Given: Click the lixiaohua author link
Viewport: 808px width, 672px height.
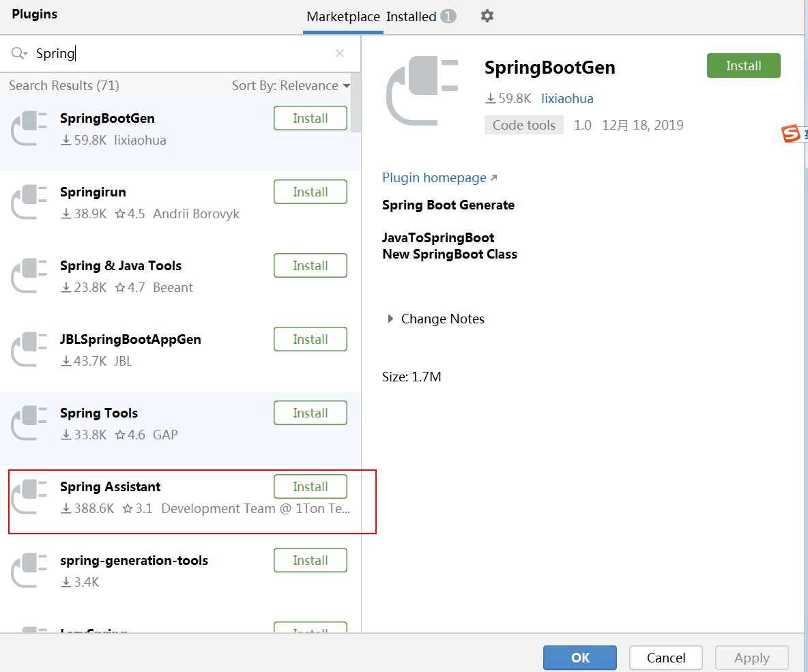Looking at the screenshot, I should (567, 98).
